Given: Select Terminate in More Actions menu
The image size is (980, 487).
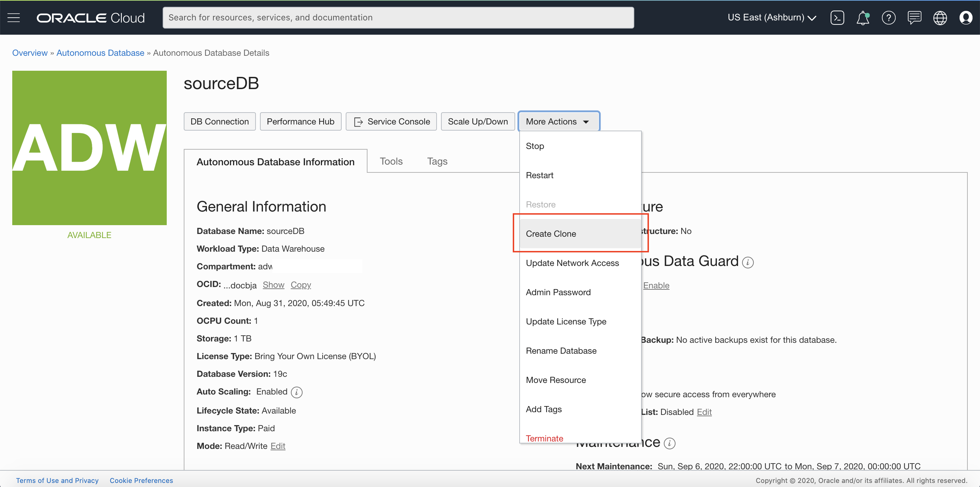Looking at the screenshot, I should pos(544,438).
